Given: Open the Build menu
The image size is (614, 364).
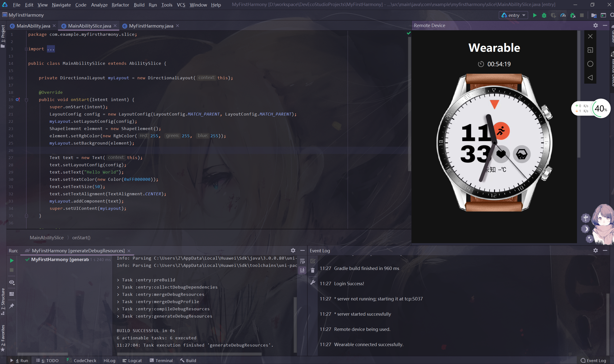Looking at the screenshot, I should pyautogui.click(x=139, y=5).
